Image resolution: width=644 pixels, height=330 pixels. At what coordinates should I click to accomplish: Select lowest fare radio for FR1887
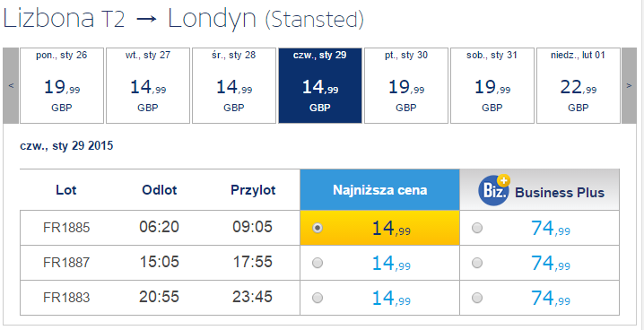pos(318,263)
